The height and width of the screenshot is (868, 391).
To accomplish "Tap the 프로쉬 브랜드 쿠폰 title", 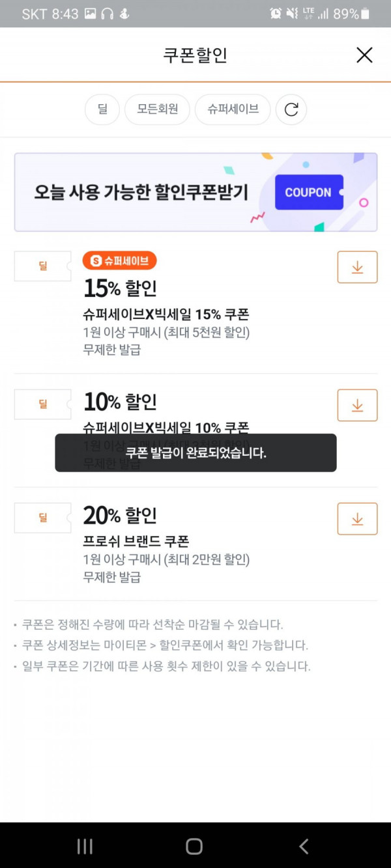I will pos(136,541).
